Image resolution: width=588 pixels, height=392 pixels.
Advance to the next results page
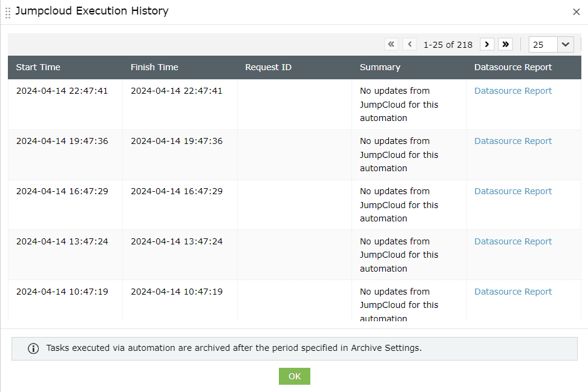(x=487, y=44)
